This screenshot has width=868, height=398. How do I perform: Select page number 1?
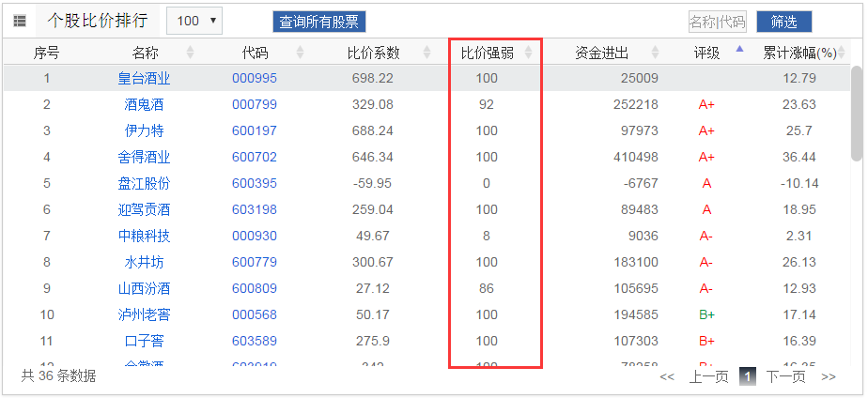(748, 377)
